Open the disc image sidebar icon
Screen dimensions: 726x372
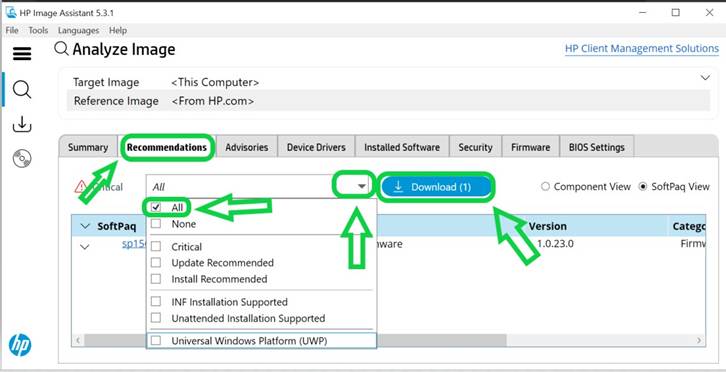point(22,159)
